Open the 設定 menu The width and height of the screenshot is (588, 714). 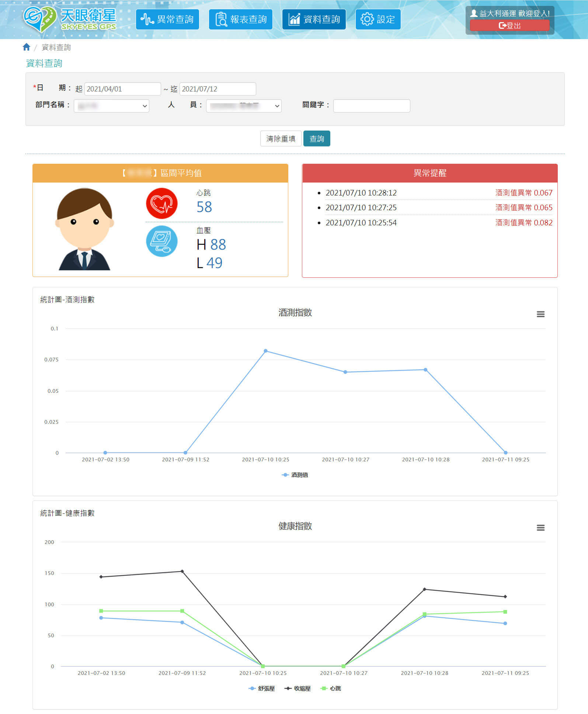pyautogui.click(x=378, y=20)
